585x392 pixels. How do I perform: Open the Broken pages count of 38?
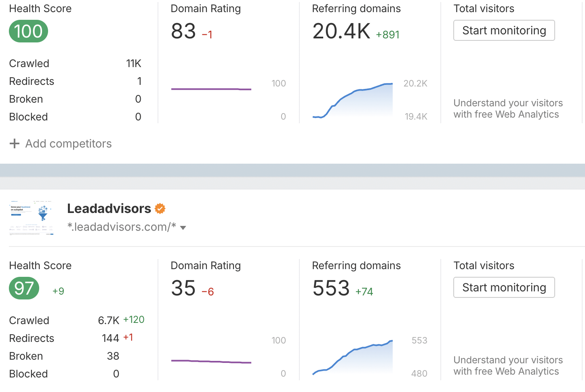coord(113,356)
